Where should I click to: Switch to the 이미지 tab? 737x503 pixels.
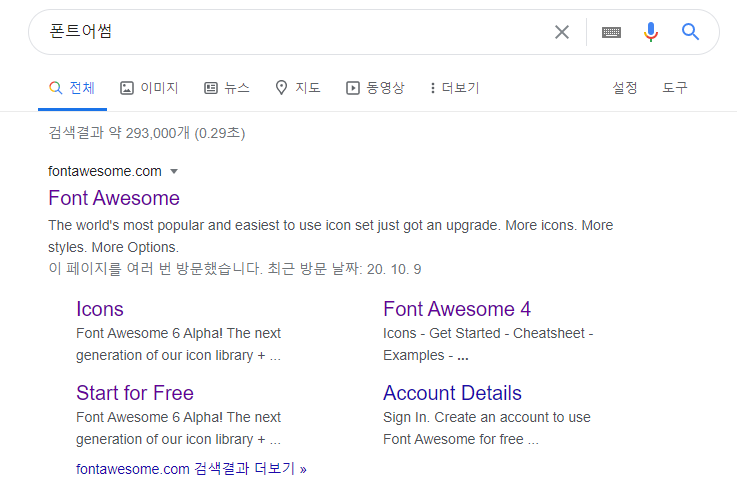149,88
